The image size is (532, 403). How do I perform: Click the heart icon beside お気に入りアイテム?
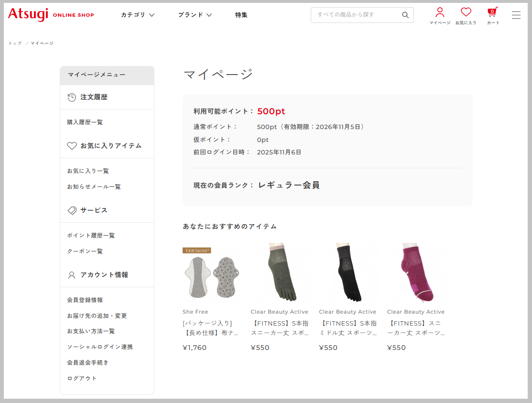pos(72,146)
